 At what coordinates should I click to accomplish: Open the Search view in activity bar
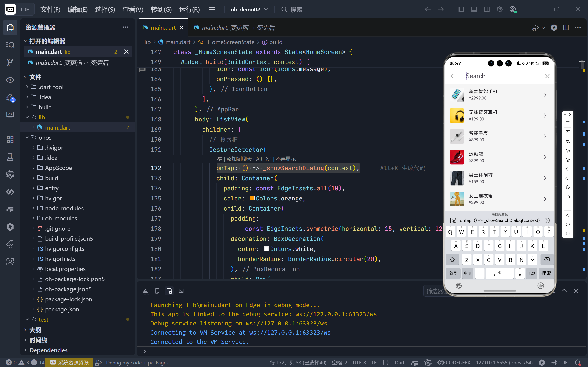click(x=10, y=45)
